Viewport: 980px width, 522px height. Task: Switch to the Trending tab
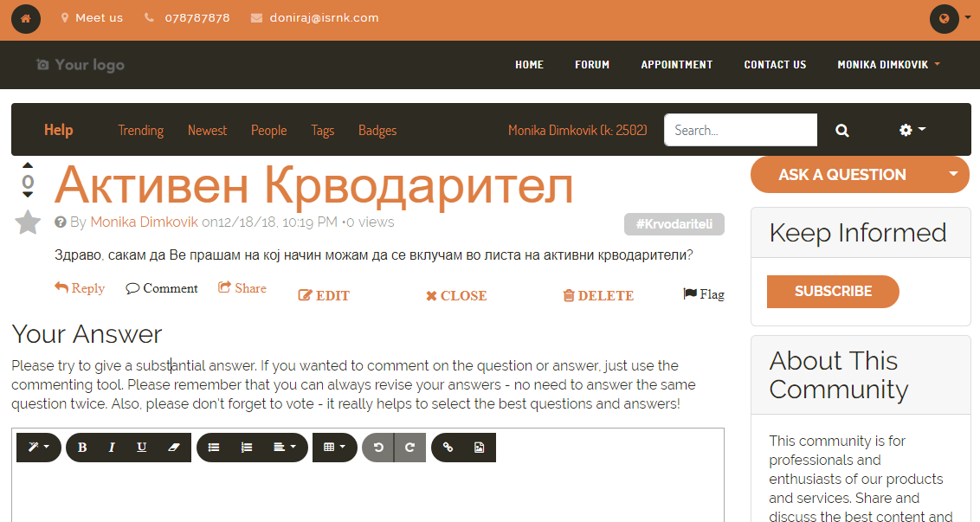click(140, 131)
